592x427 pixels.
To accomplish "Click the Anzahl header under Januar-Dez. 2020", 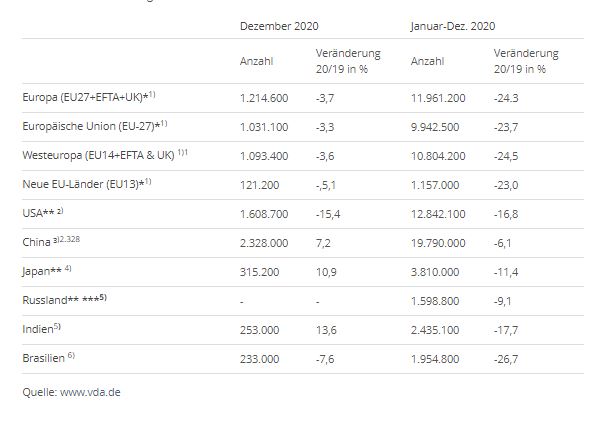I will 427,61.
